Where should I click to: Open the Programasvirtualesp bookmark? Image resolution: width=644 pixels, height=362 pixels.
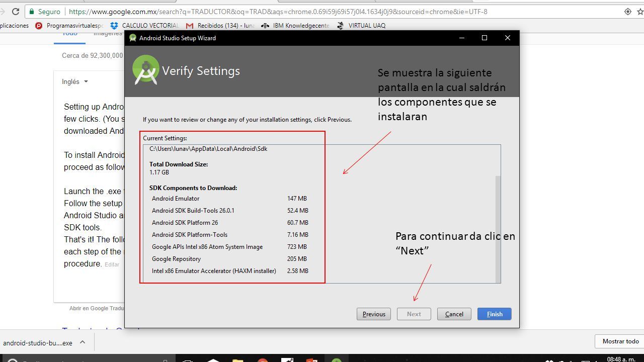[x=69, y=25]
